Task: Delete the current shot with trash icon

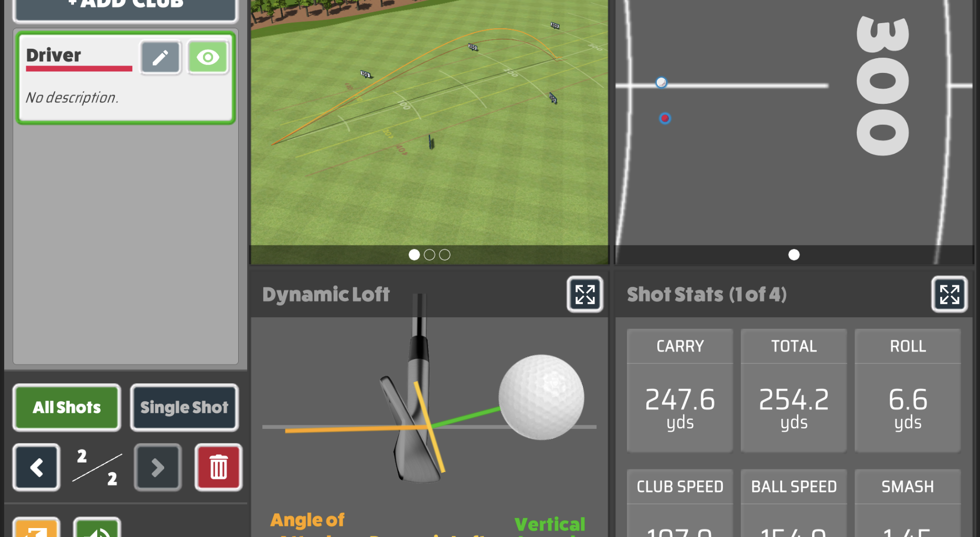Action: (x=218, y=467)
